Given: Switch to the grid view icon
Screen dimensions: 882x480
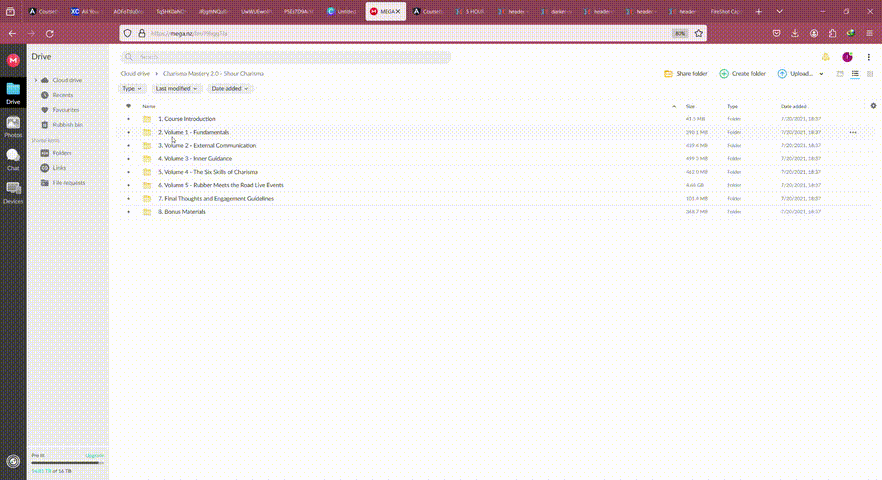Looking at the screenshot, I should pos(870,74).
